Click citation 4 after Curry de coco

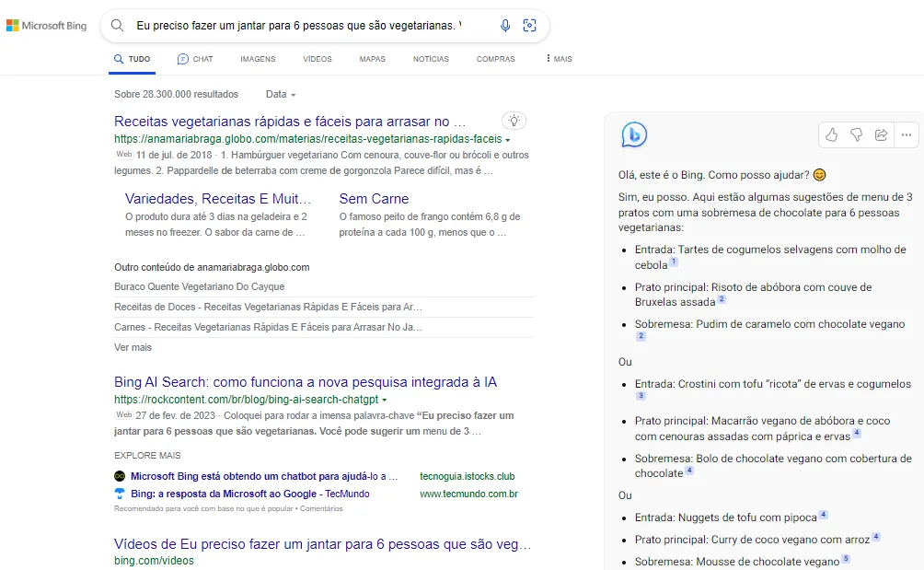(x=876, y=537)
